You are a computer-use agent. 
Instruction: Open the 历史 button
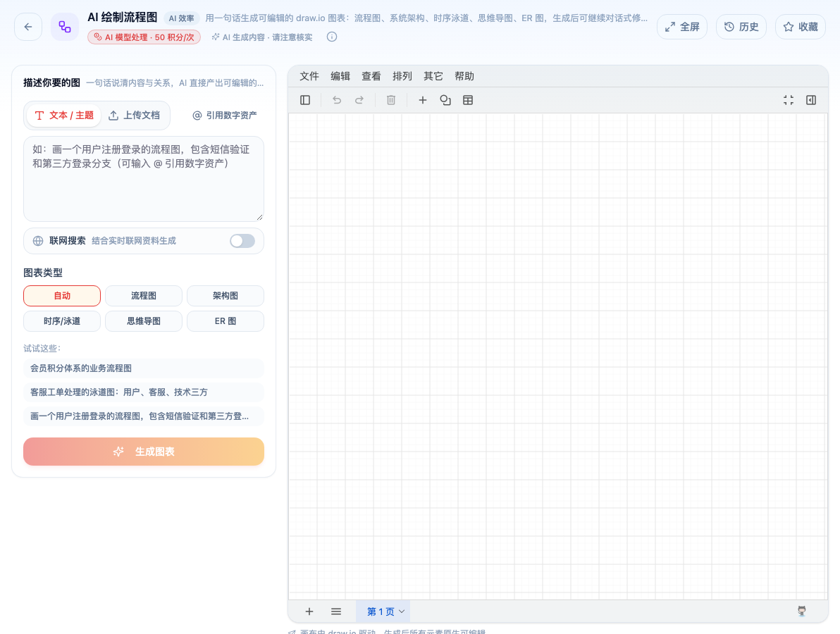point(741,27)
